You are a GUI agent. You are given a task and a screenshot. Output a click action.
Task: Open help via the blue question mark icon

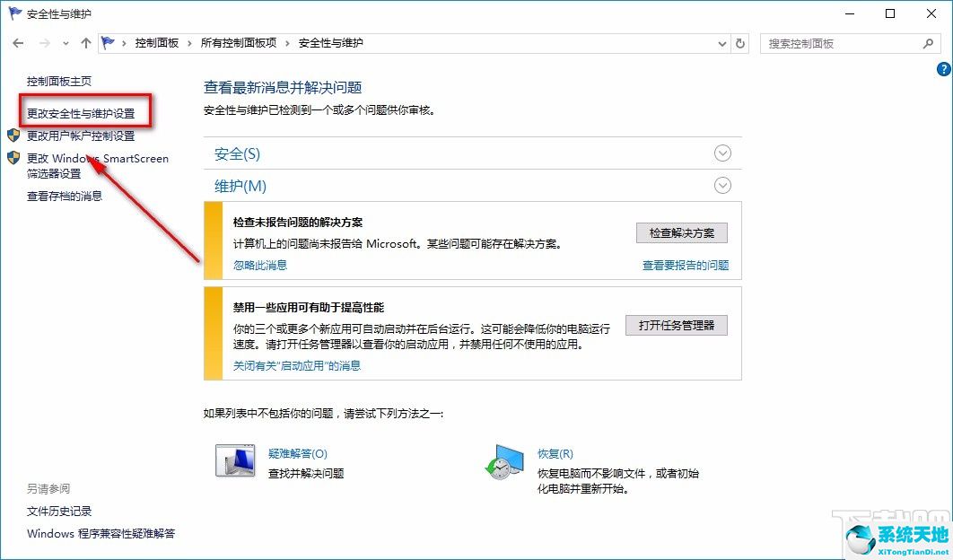coord(943,69)
